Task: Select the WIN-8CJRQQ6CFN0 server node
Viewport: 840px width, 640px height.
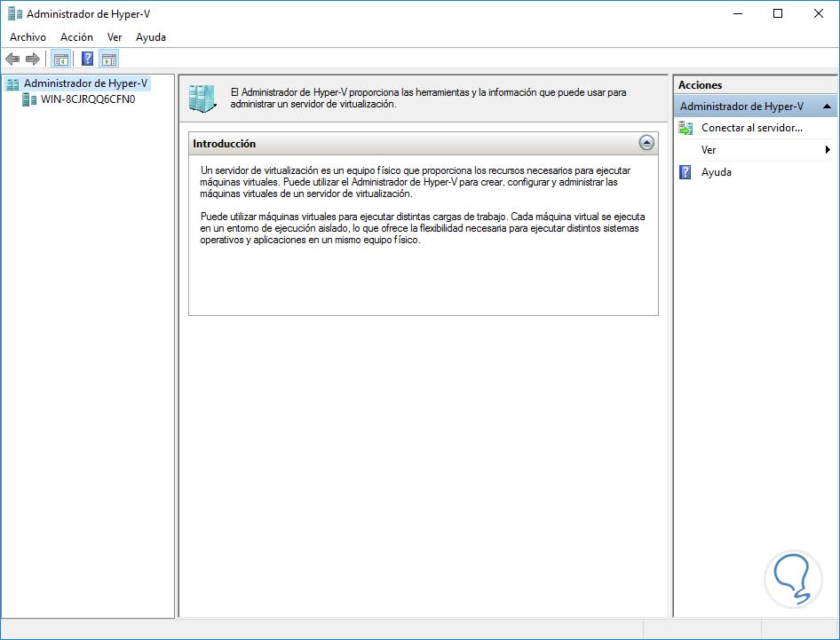Action: point(88,99)
